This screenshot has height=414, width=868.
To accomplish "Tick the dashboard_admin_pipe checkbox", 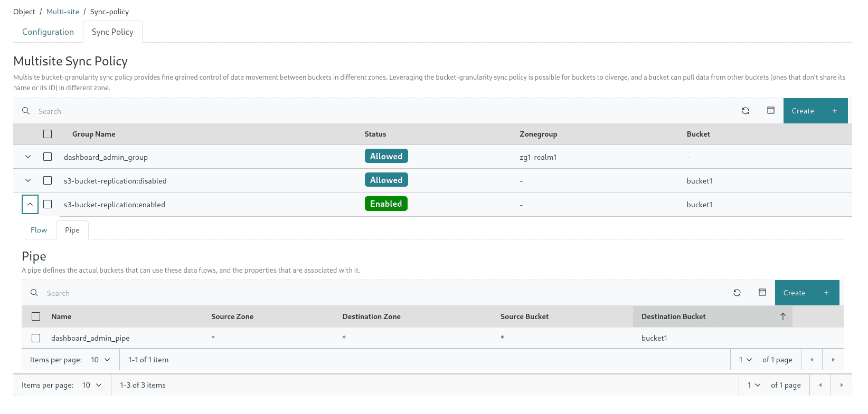I will tap(36, 338).
